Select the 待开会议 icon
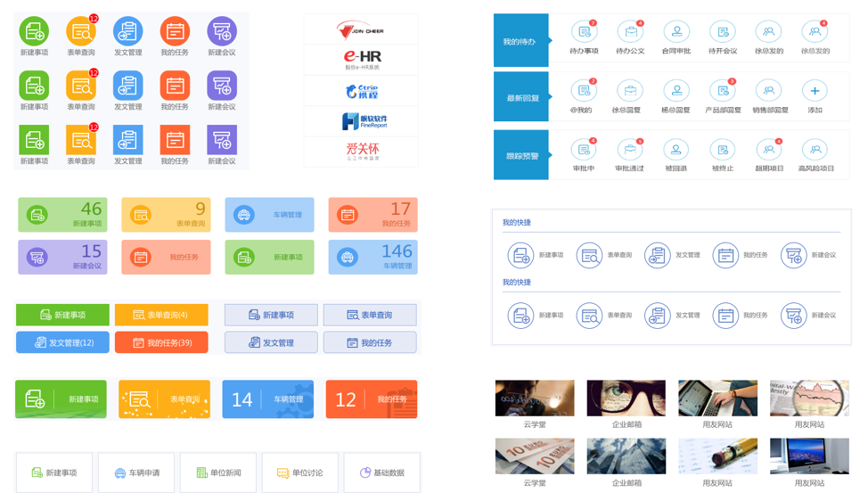The width and height of the screenshot is (868, 493). pos(723,33)
